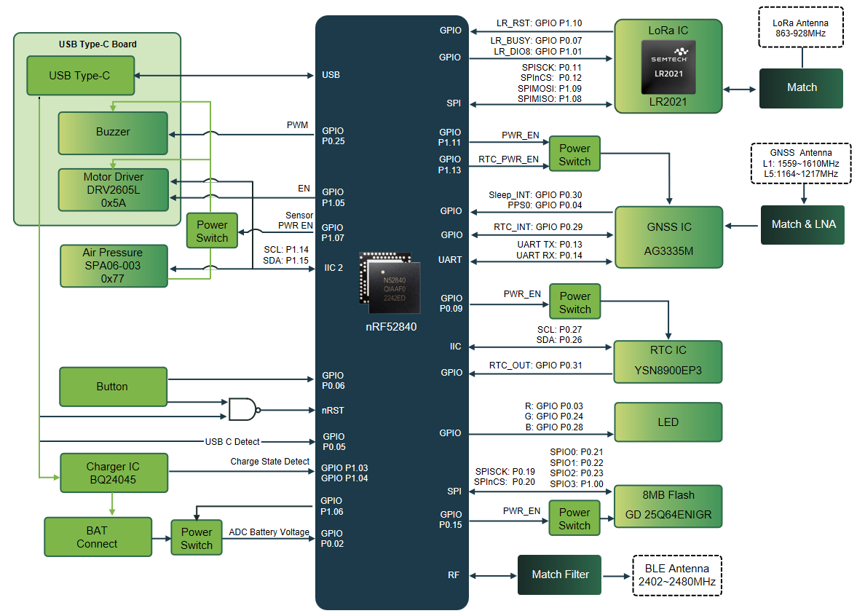Screen dimensions: 865x616
Task: Click 'UART RX: P0.14' label
Action: (549, 256)
